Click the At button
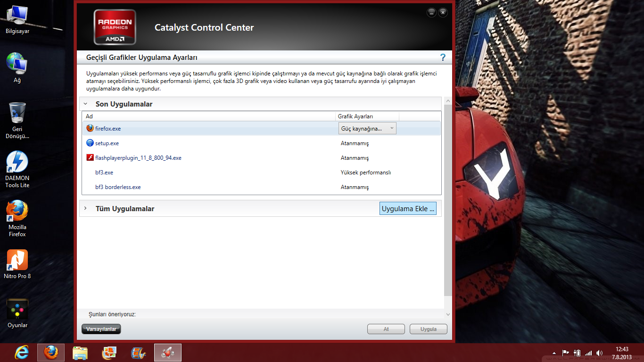The image size is (644, 362). click(386, 329)
